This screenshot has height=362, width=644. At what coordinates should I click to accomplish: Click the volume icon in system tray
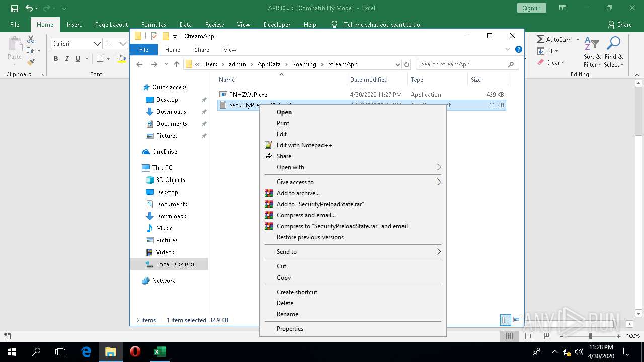(579, 352)
